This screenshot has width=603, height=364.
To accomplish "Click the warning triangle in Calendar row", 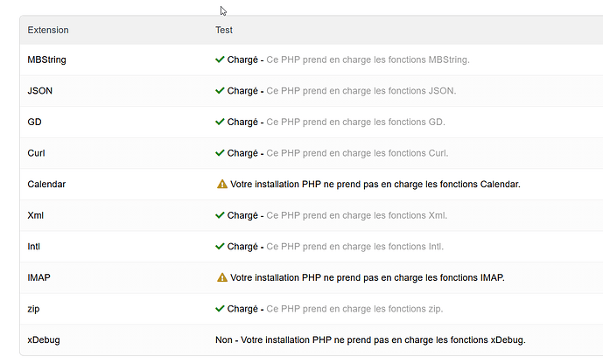I will click(221, 184).
